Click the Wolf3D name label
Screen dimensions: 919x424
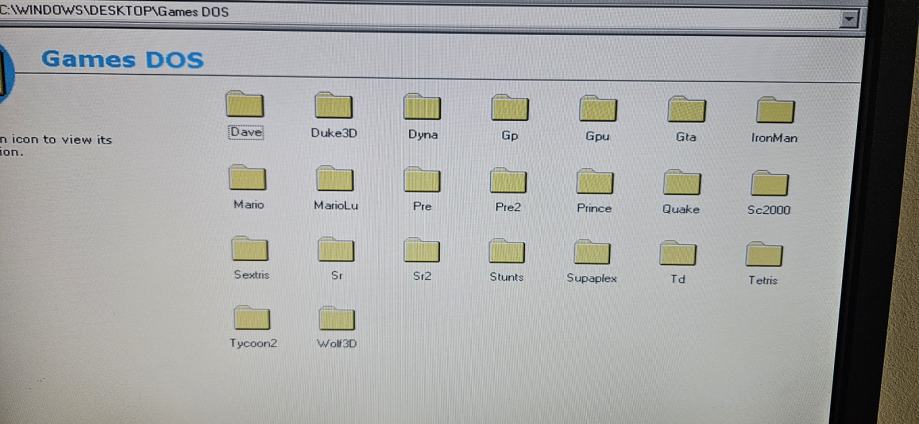[x=337, y=344]
